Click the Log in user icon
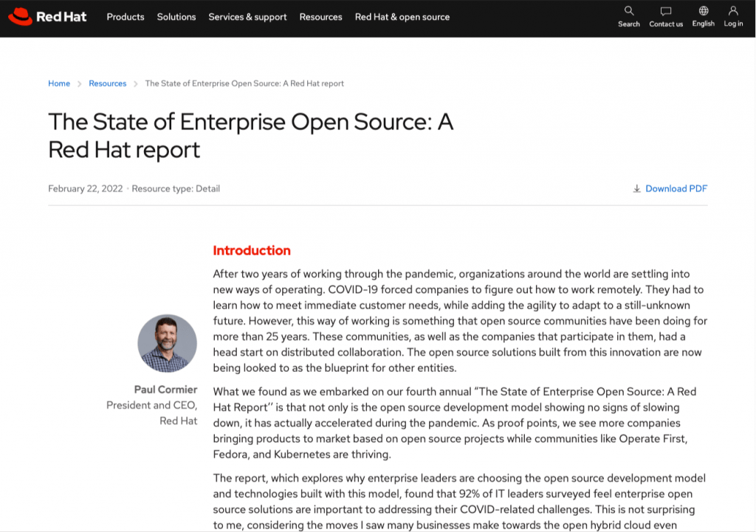This screenshot has width=756, height=532. point(733,10)
